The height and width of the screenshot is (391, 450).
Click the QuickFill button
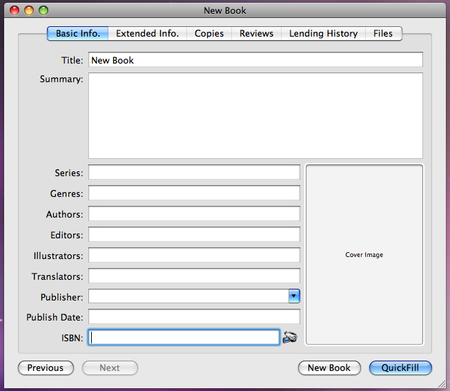[400, 368]
